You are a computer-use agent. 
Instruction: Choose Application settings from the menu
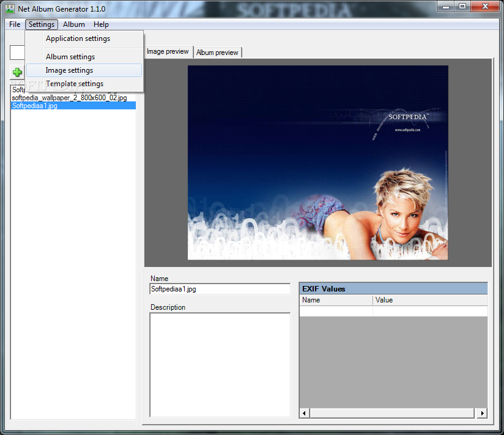84,38
